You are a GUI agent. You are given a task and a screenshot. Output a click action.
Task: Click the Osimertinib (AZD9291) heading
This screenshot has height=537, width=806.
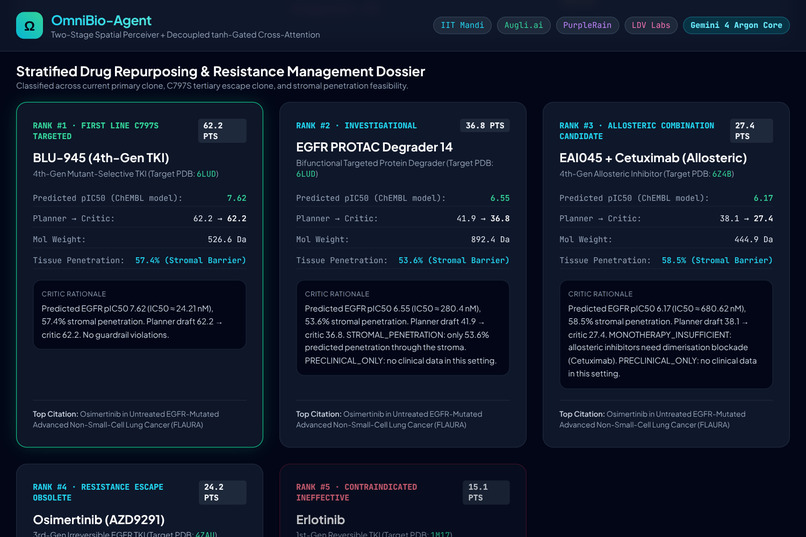(99, 520)
